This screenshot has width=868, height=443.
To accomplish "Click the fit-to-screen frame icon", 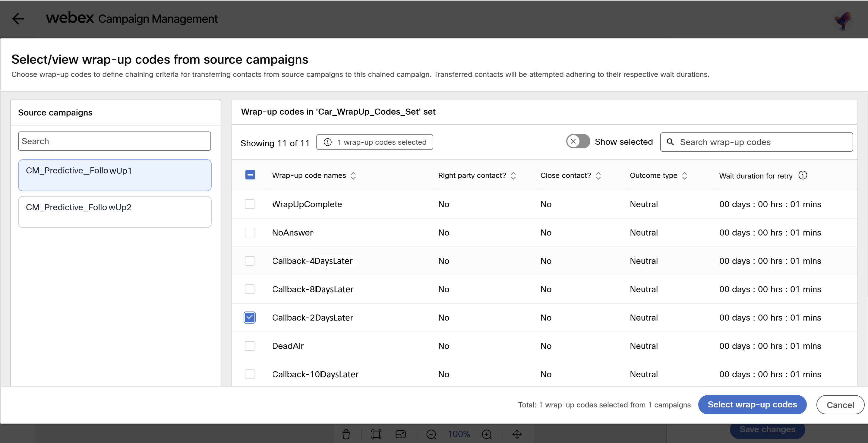I will tap(376, 434).
